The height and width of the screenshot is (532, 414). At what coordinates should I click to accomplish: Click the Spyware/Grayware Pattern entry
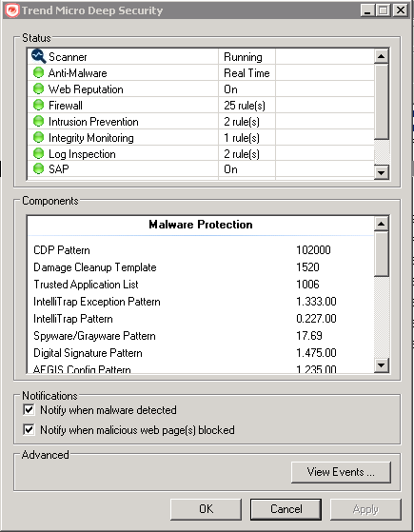click(94, 336)
